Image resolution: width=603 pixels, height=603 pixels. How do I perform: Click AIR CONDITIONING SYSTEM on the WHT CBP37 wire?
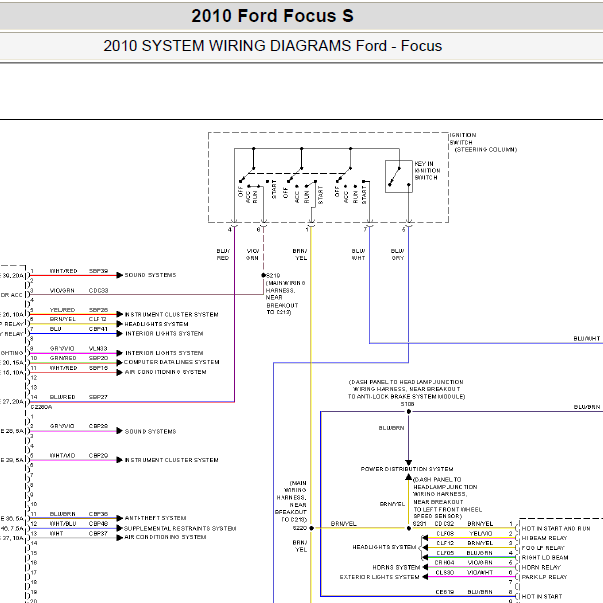[165, 537]
